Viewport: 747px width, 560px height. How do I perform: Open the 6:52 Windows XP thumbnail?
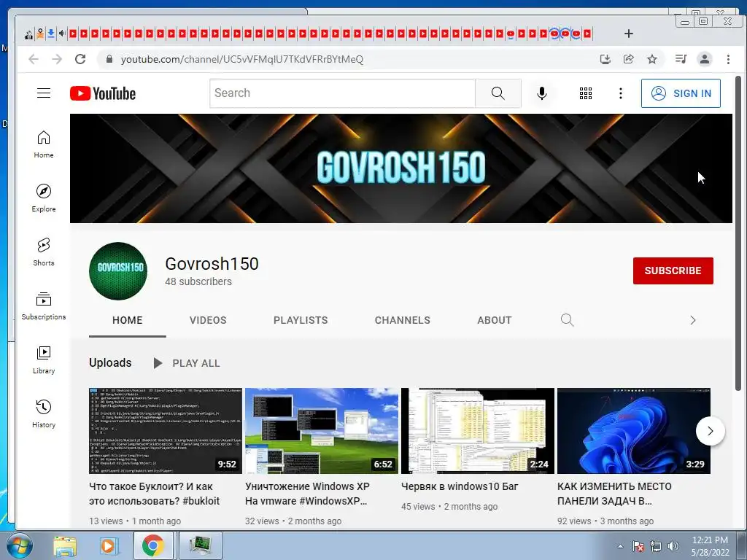point(322,431)
